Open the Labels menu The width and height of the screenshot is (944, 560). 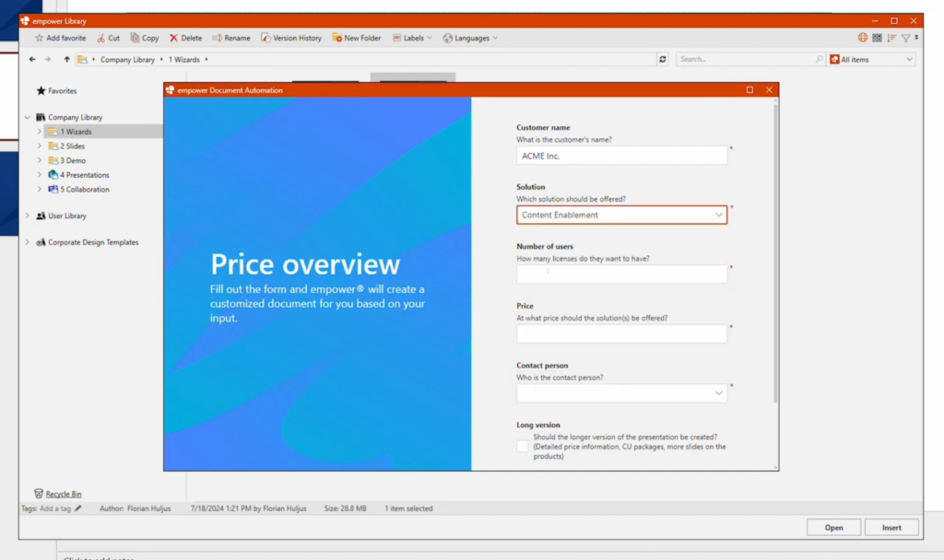pyautogui.click(x=412, y=38)
